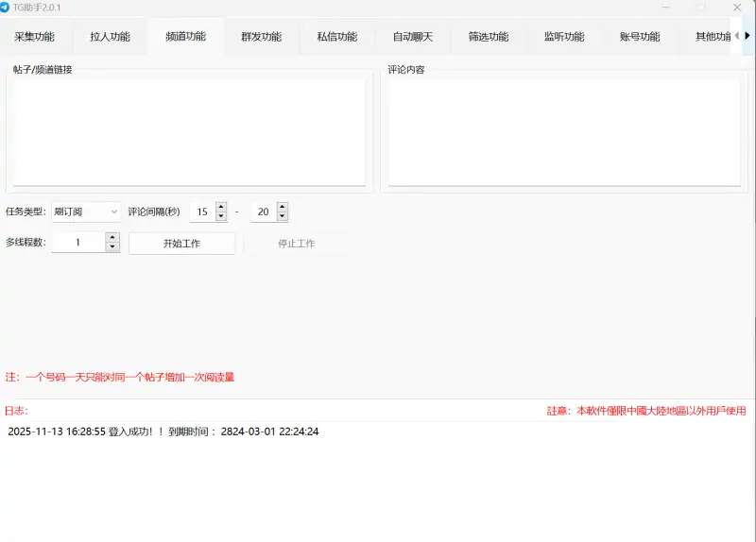Open the partially hidden 其他功能 tab

pos(706,37)
